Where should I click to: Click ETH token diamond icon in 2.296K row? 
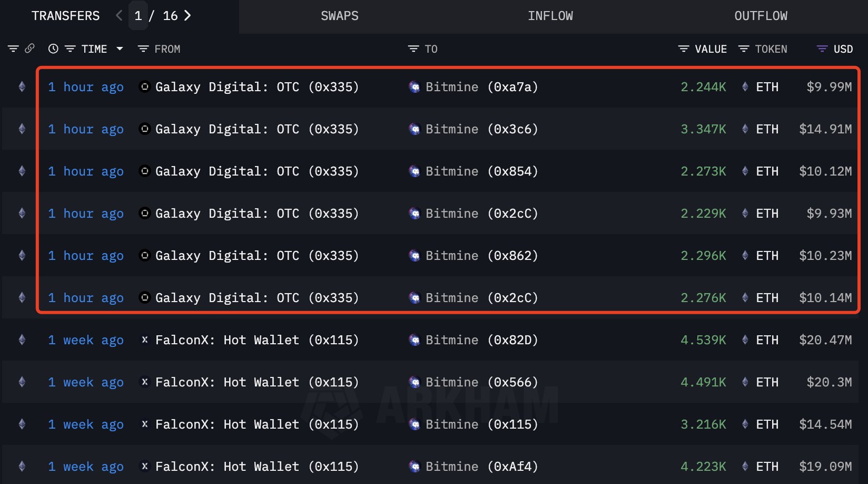745,256
